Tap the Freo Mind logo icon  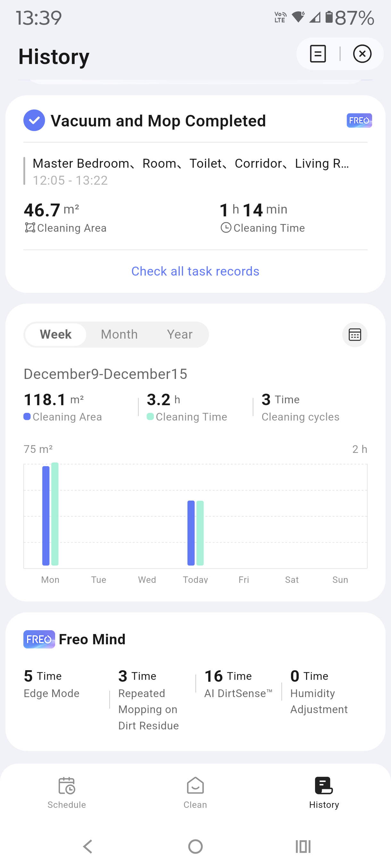click(x=39, y=639)
